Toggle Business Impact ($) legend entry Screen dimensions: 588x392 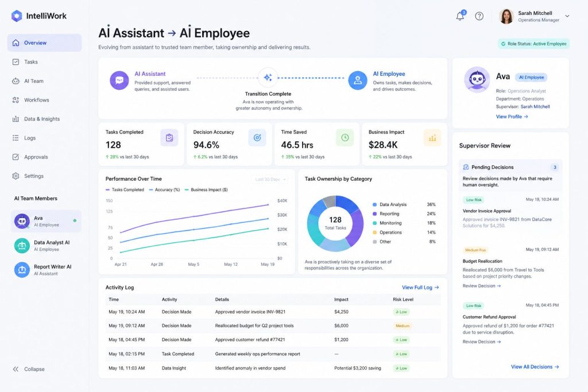pyautogui.click(x=206, y=189)
